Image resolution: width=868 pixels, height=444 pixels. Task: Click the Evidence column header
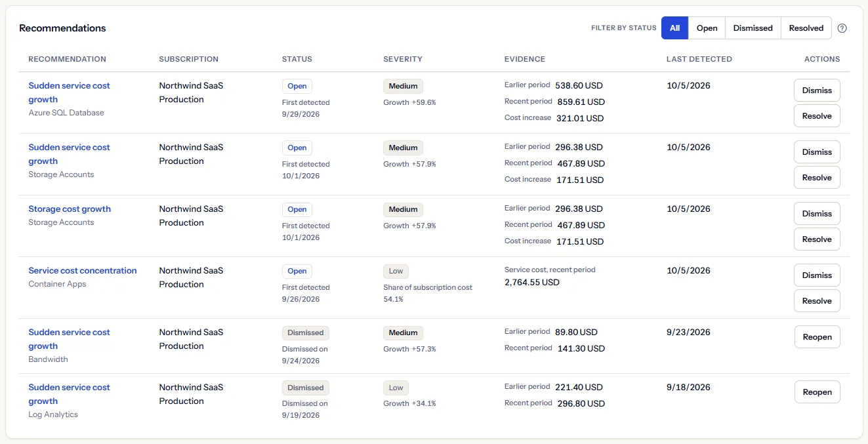click(x=525, y=59)
